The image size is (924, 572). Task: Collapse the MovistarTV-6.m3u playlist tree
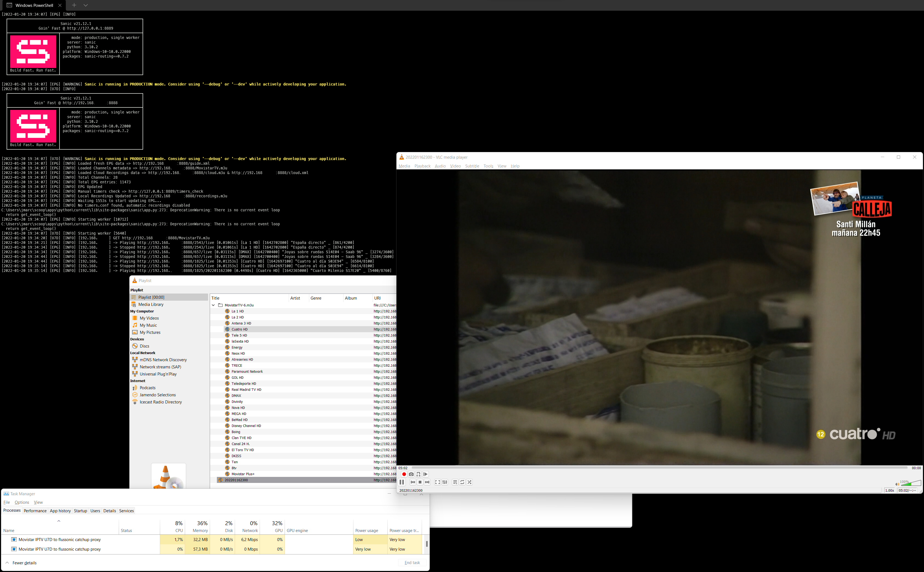point(213,305)
